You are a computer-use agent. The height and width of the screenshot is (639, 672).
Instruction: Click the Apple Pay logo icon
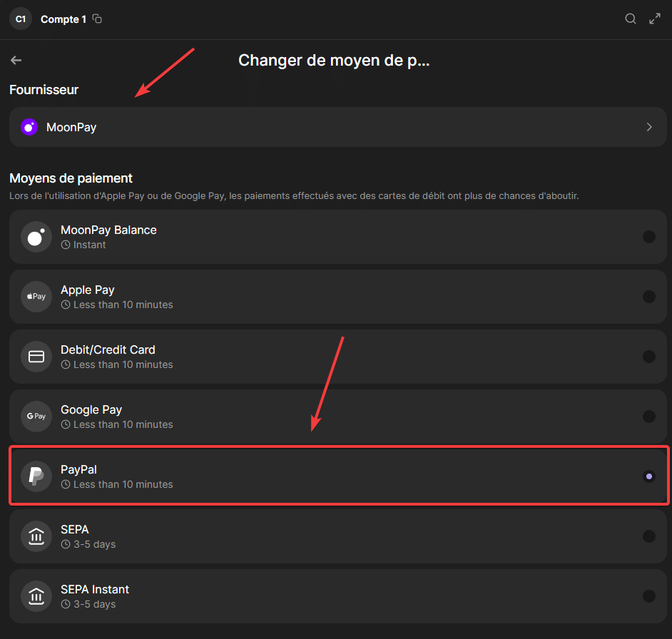[x=36, y=297]
